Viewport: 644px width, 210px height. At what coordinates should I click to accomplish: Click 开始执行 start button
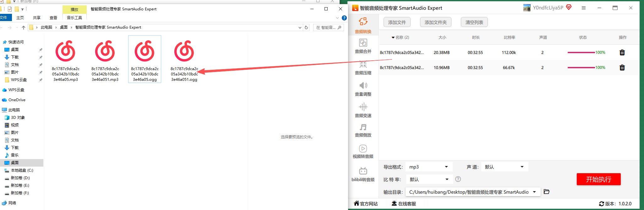pyautogui.click(x=599, y=179)
